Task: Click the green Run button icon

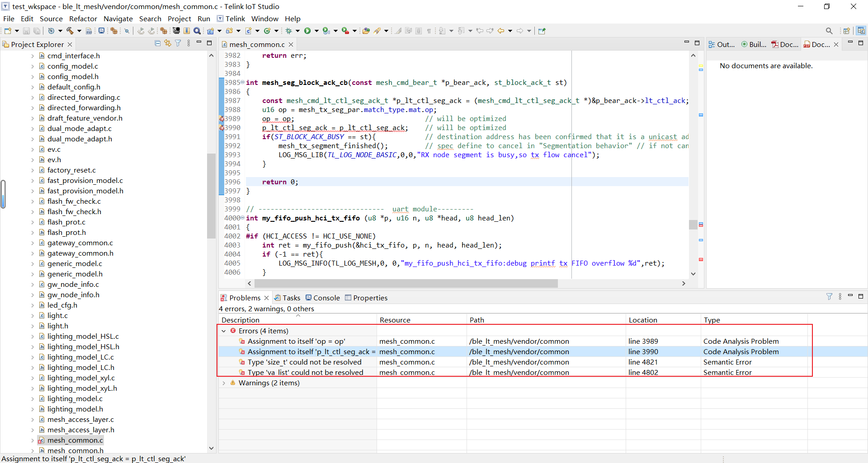Action: tap(307, 31)
